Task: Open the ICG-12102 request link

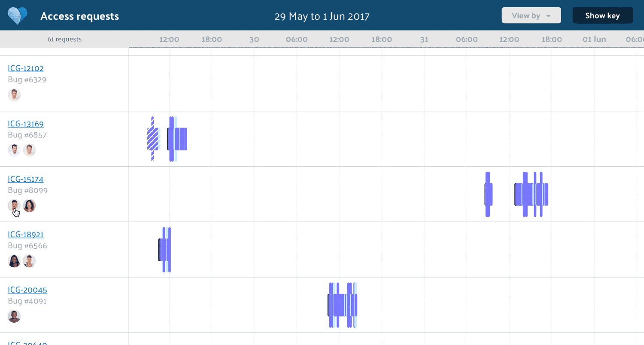Action: click(x=26, y=68)
